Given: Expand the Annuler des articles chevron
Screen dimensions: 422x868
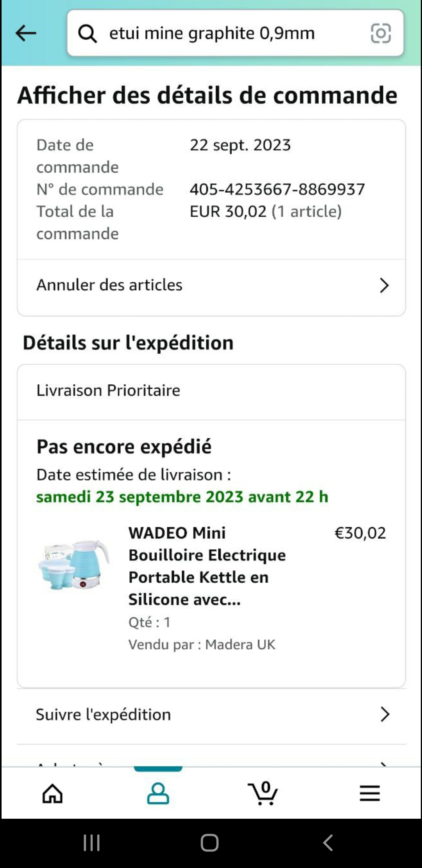Looking at the screenshot, I should pyautogui.click(x=384, y=285).
